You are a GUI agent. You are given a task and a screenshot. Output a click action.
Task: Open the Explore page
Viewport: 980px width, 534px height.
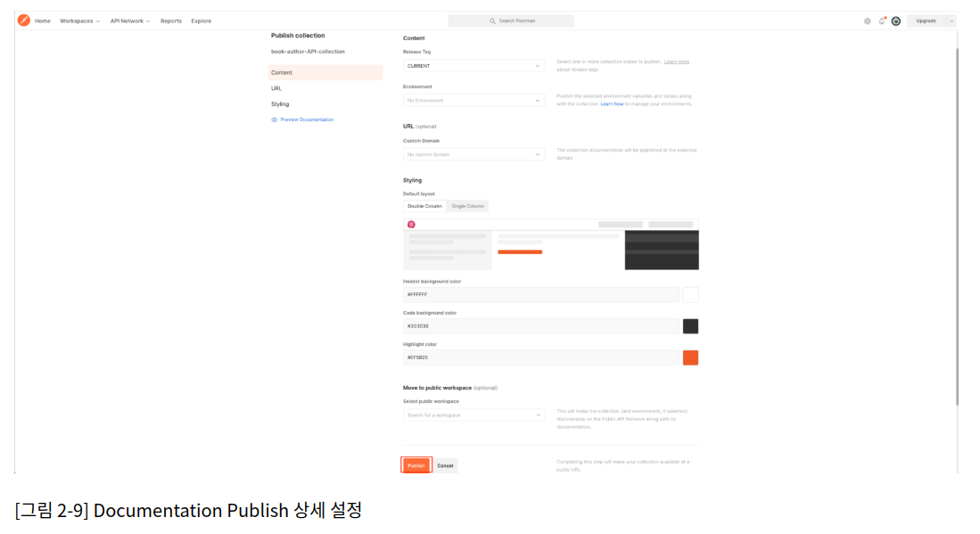(202, 21)
